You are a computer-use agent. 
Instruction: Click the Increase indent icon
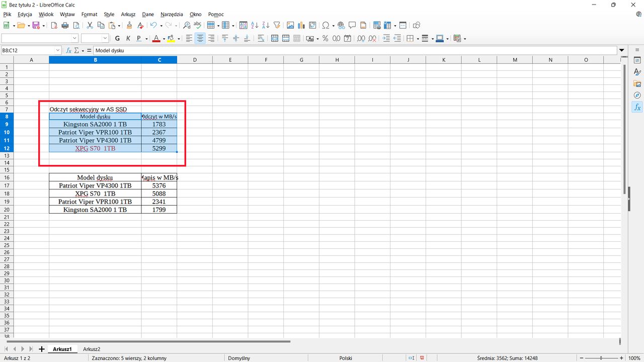(x=386, y=38)
